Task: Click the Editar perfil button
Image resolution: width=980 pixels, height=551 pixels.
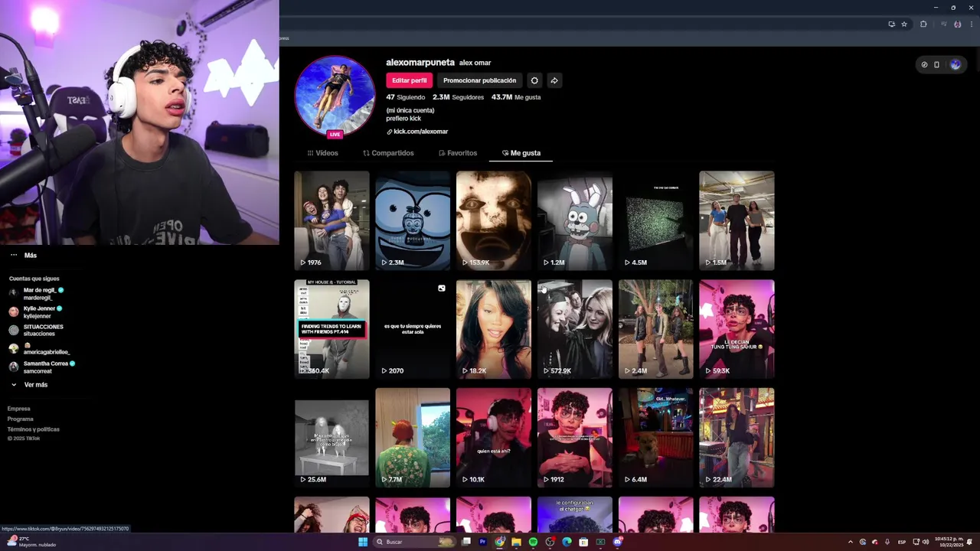Action: coord(410,80)
